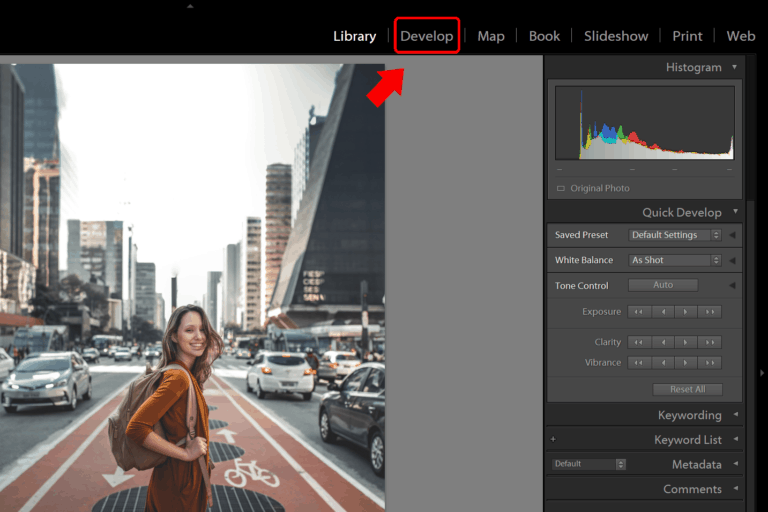Decrease Vibrance by large step
768x512 pixels.
pyautogui.click(x=639, y=363)
